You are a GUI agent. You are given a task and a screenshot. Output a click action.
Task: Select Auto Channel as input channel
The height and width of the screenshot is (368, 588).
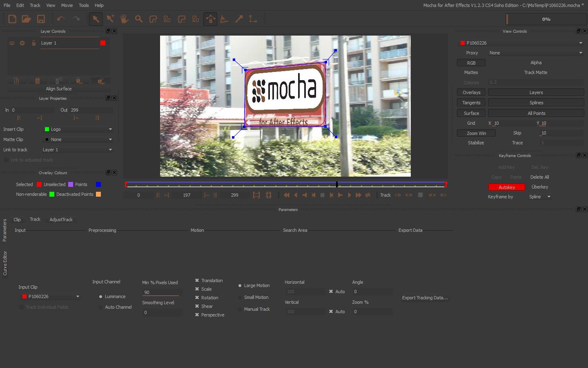100,307
